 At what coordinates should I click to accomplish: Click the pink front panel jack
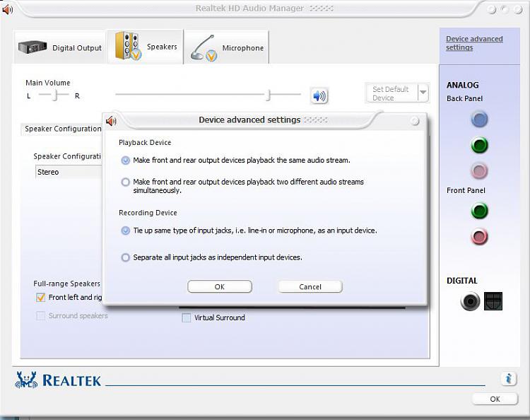click(479, 237)
